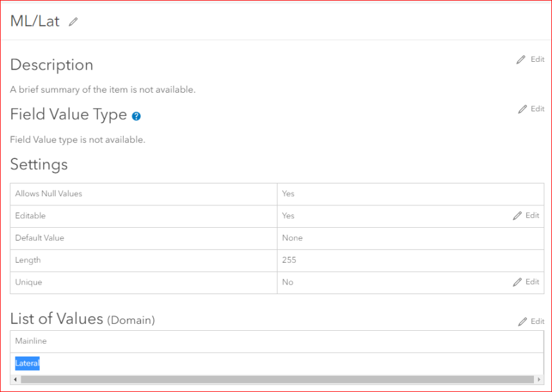This screenshot has height=392, width=552.
Task: Select the Mainline domain value row
Action: pyautogui.click(x=277, y=341)
